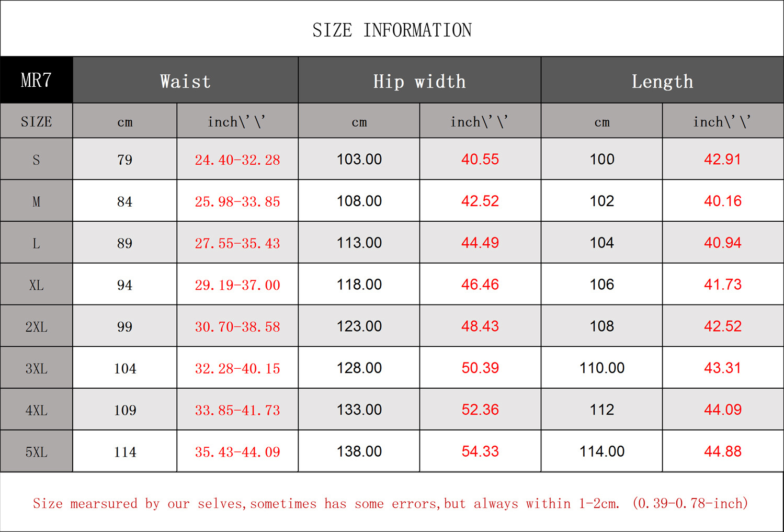
Task: Click the XL size row label
Action: (x=36, y=285)
